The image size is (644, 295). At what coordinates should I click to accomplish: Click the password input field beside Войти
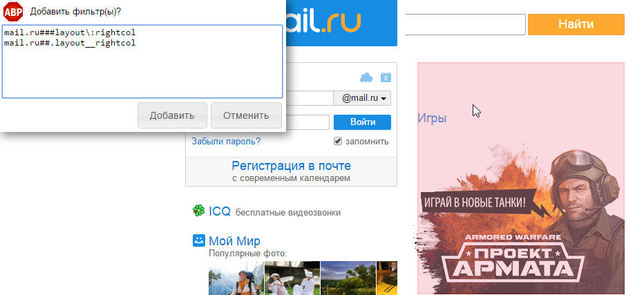coord(308,122)
